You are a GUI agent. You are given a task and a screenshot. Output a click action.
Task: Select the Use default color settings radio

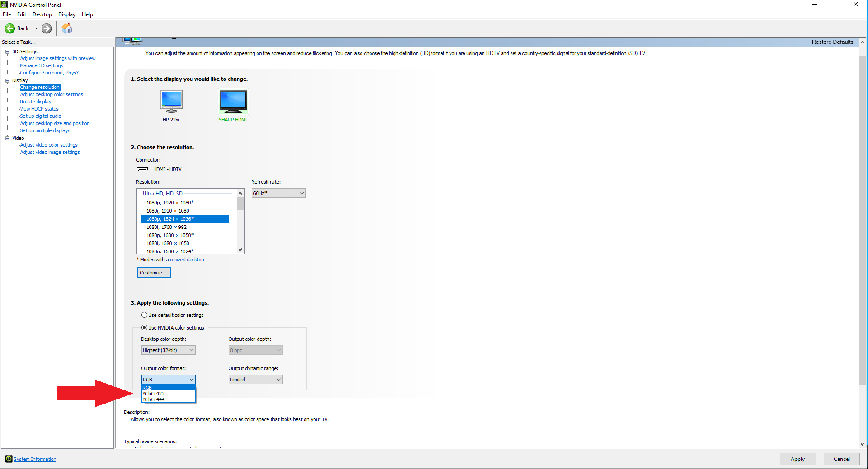click(x=145, y=315)
